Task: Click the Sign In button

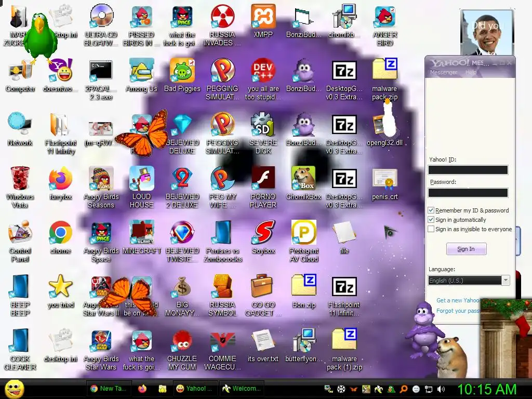Action: [466, 249]
